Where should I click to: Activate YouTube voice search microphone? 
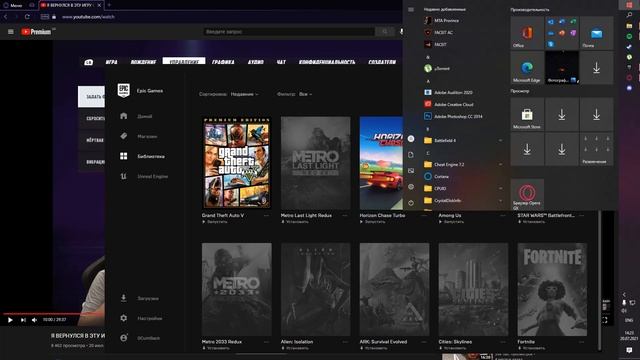[401, 31]
